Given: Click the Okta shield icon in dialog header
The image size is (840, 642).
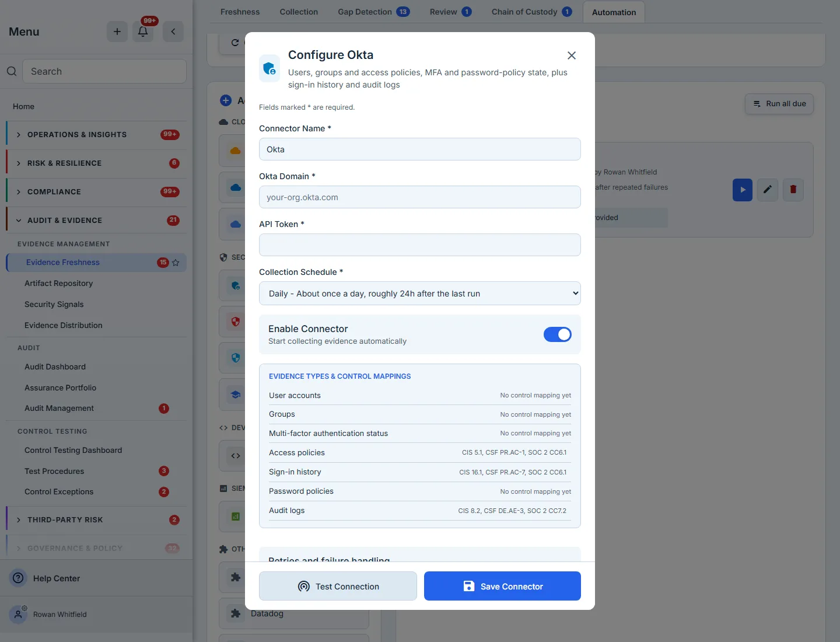Looking at the screenshot, I should pyautogui.click(x=269, y=68).
